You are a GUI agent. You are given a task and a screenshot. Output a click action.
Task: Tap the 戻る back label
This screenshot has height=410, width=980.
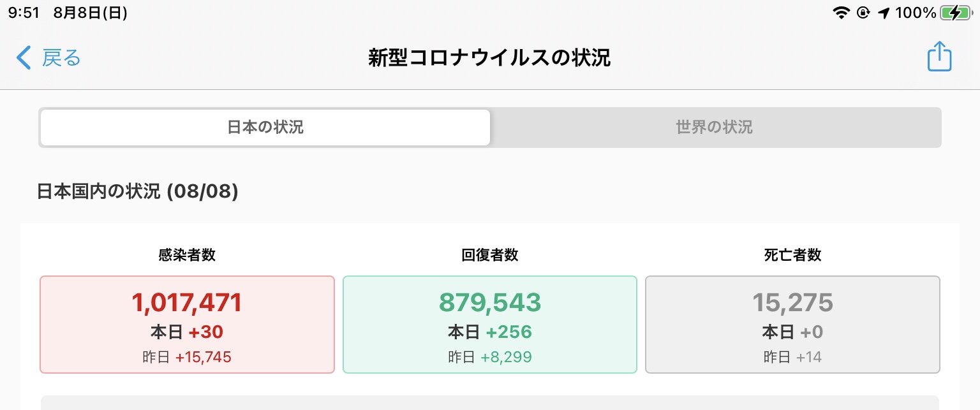61,57
